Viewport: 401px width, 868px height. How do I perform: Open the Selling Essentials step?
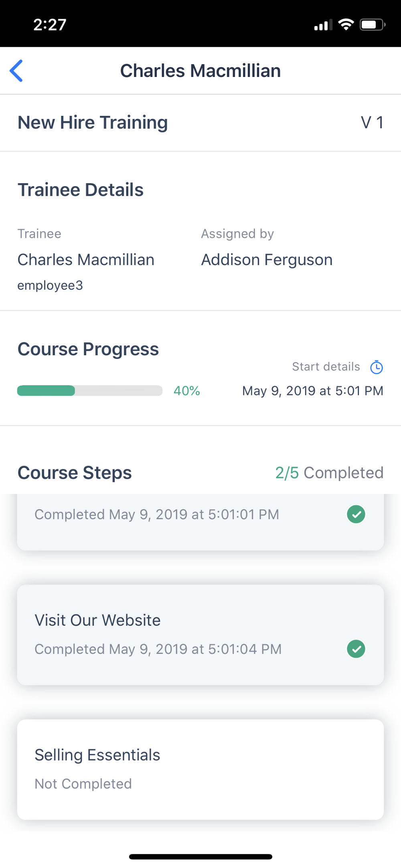pyautogui.click(x=200, y=769)
